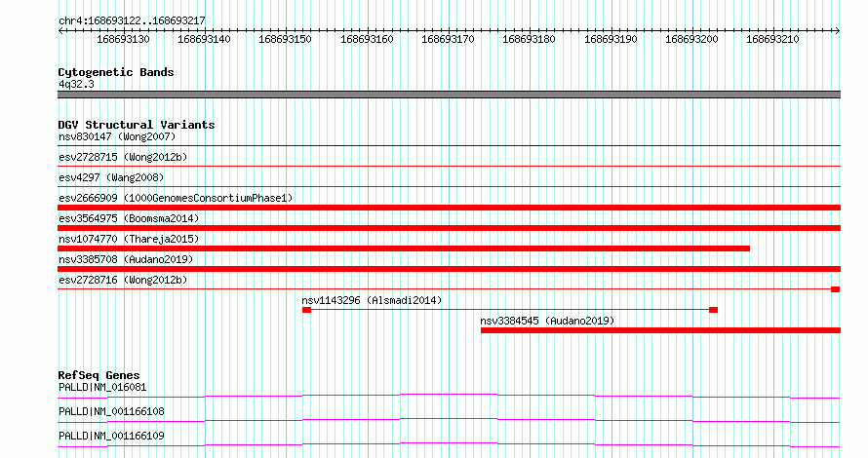Click ruler position 168693200
The width and height of the screenshot is (868, 458).
[691, 39]
